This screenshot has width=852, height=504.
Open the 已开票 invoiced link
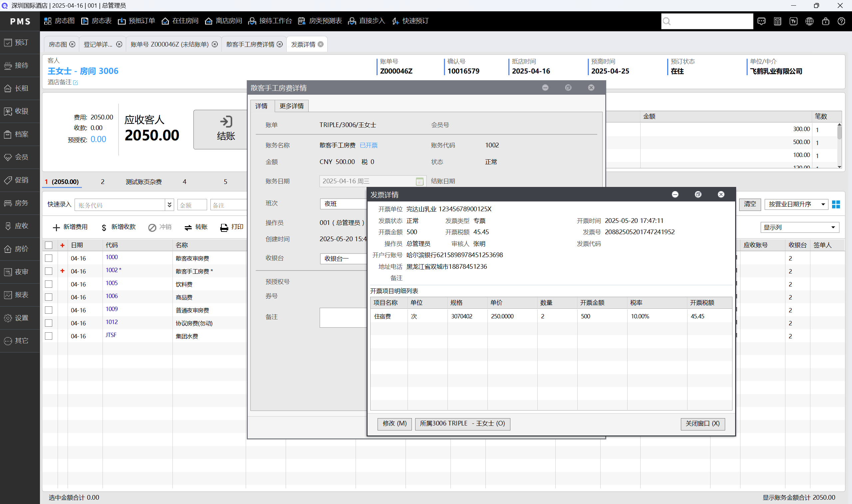coord(368,145)
